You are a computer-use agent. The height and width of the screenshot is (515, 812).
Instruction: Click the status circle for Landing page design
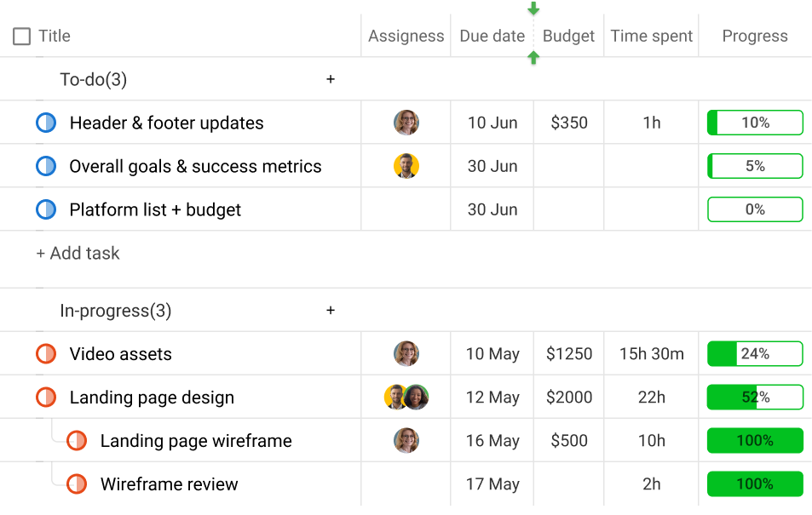[x=46, y=397]
